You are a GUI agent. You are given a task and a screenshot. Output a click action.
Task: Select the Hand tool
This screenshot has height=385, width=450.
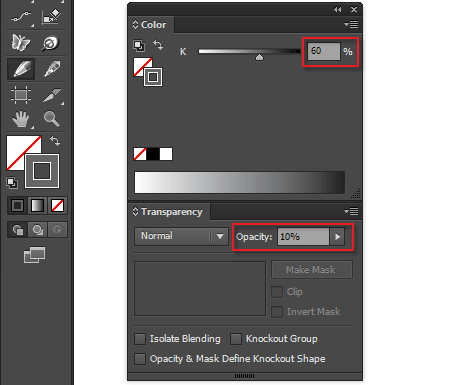click(21, 119)
